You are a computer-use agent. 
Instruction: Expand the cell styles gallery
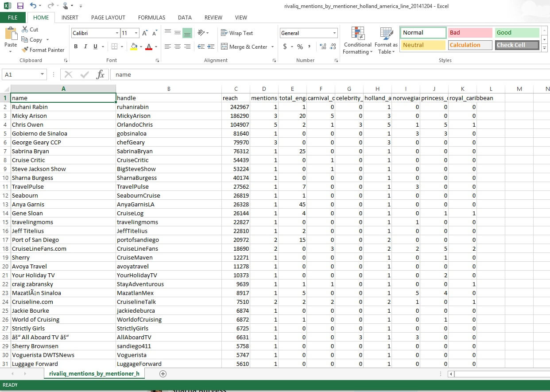click(x=544, y=48)
